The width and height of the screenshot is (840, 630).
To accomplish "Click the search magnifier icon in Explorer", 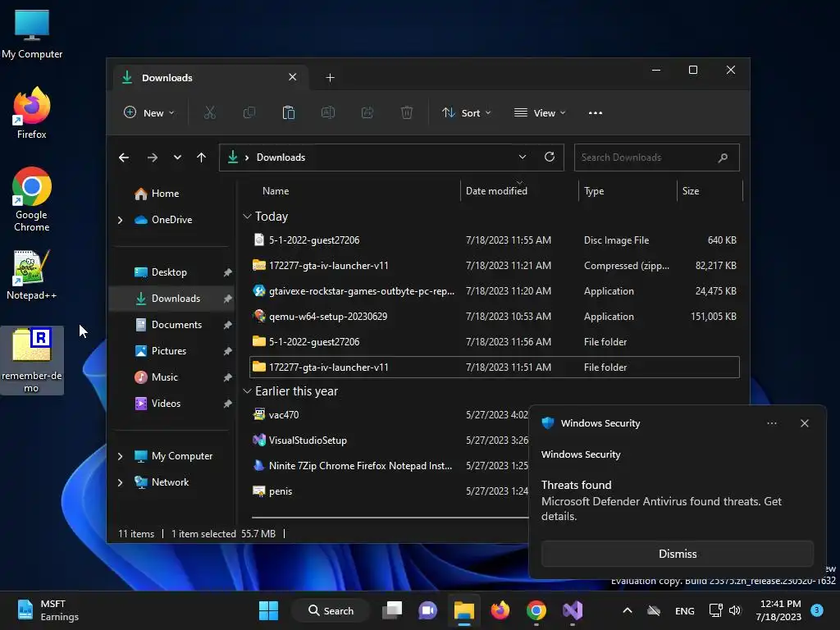I will tap(723, 157).
